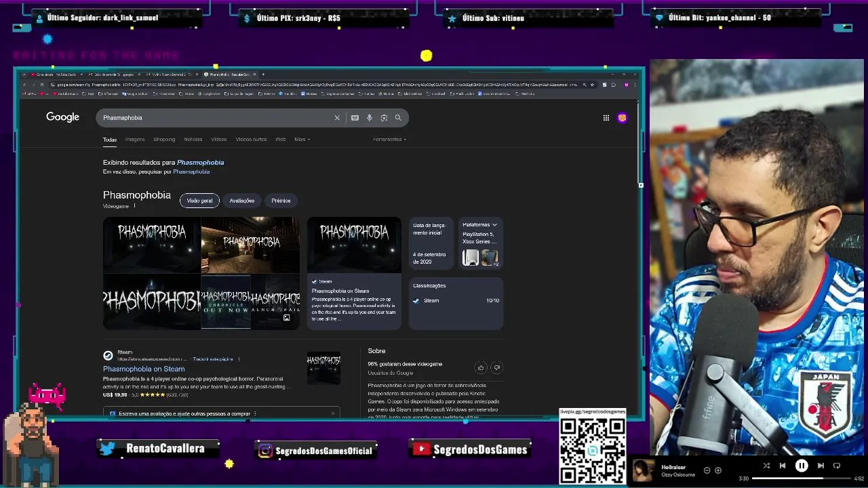Open new browser tab

[263, 75]
